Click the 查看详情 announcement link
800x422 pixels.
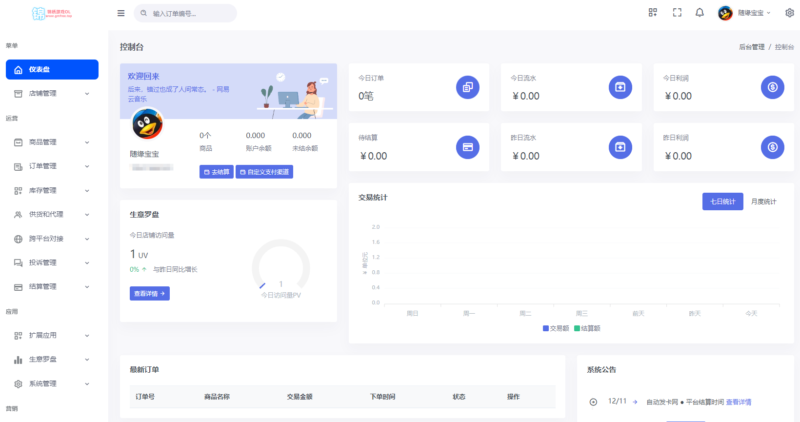click(738, 401)
